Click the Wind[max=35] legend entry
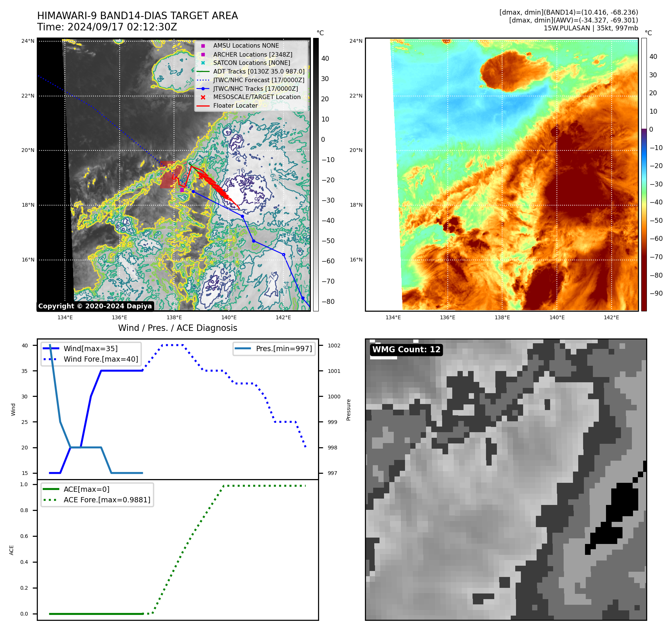 90,349
